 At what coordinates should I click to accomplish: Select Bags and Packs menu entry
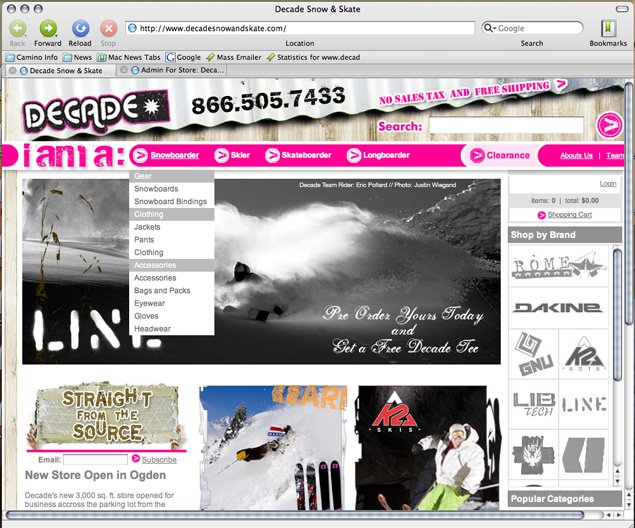point(162,290)
